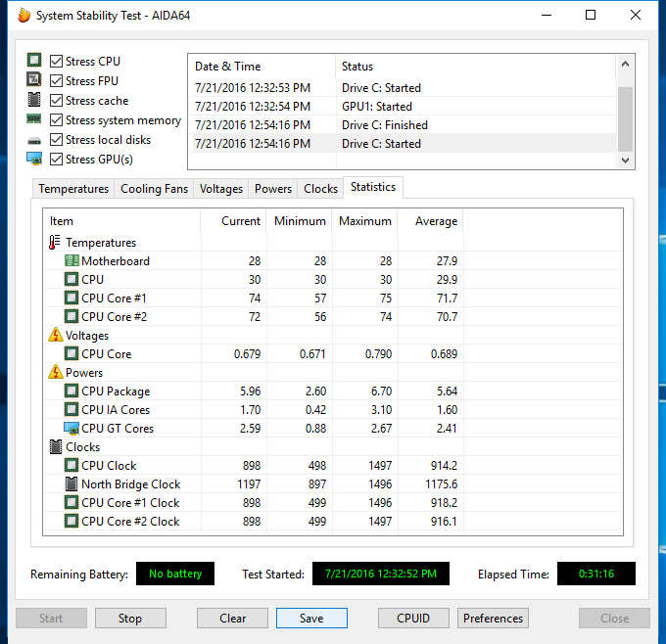Click the log scrollbar thumb
This screenshot has width=666, height=644.
625,118
